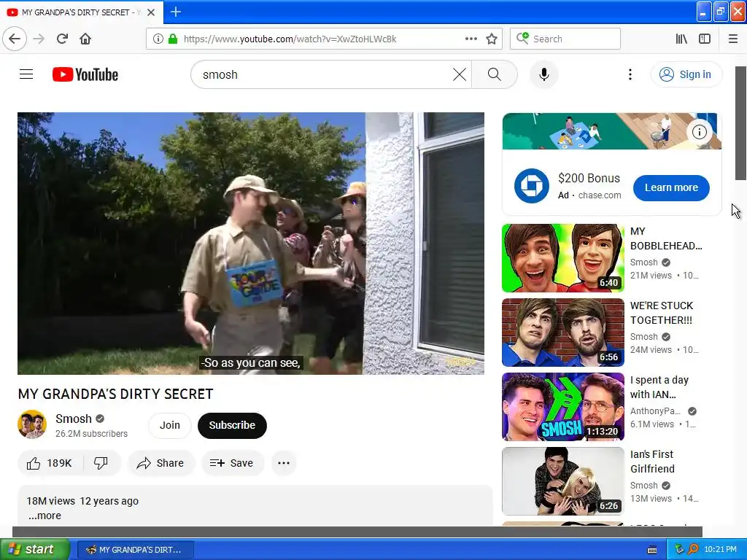Open the browser home page

pyautogui.click(x=85, y=39)
